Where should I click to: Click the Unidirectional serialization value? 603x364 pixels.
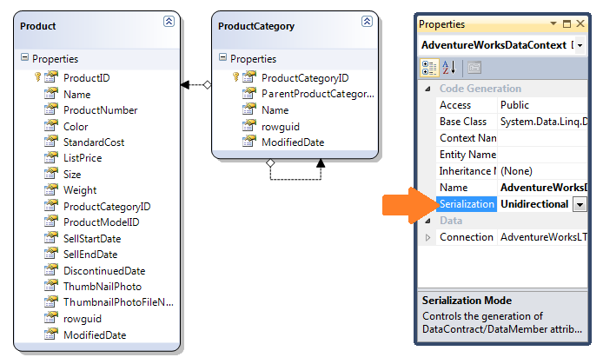pos(534,204)
